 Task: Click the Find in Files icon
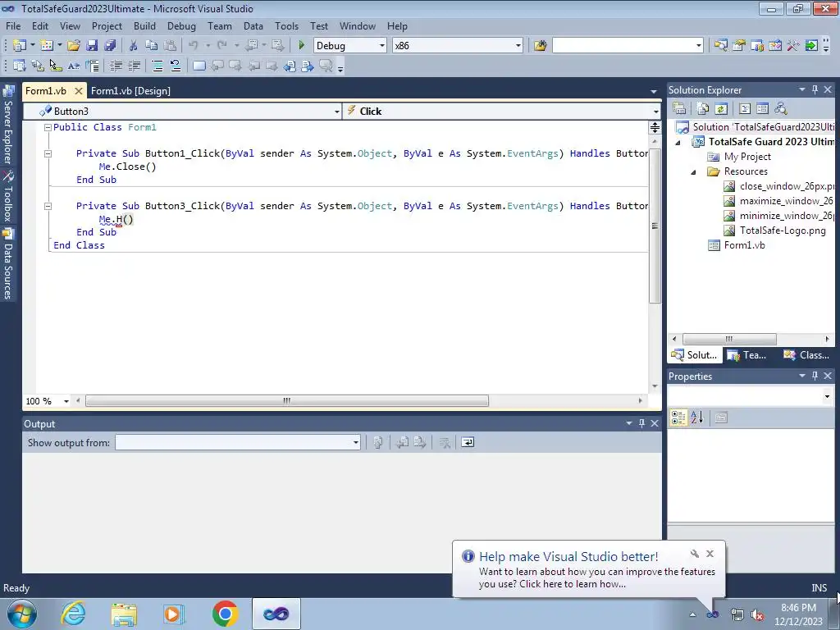pyautogui.click(x=540, y=46)
